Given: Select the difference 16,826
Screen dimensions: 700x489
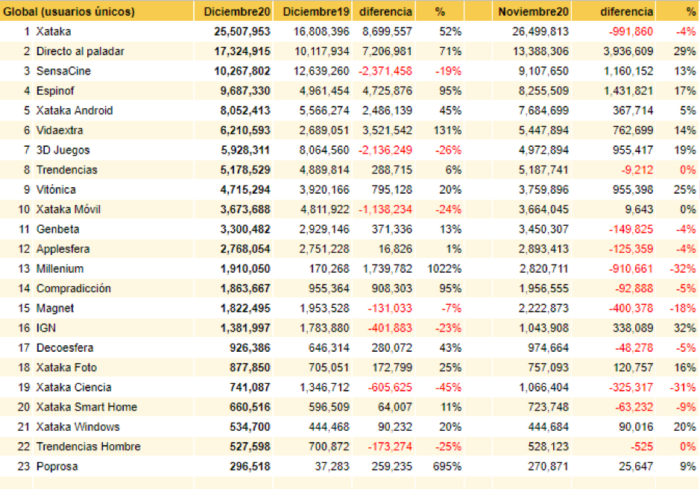Looking at the screenshot, I should pos(395,249).
